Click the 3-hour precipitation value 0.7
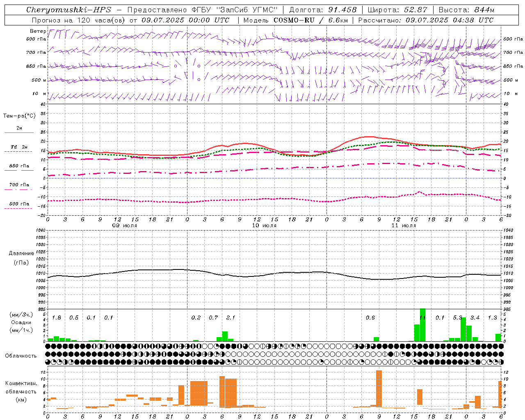The height and width of the screenshot is (420, 525). [213, 318]
